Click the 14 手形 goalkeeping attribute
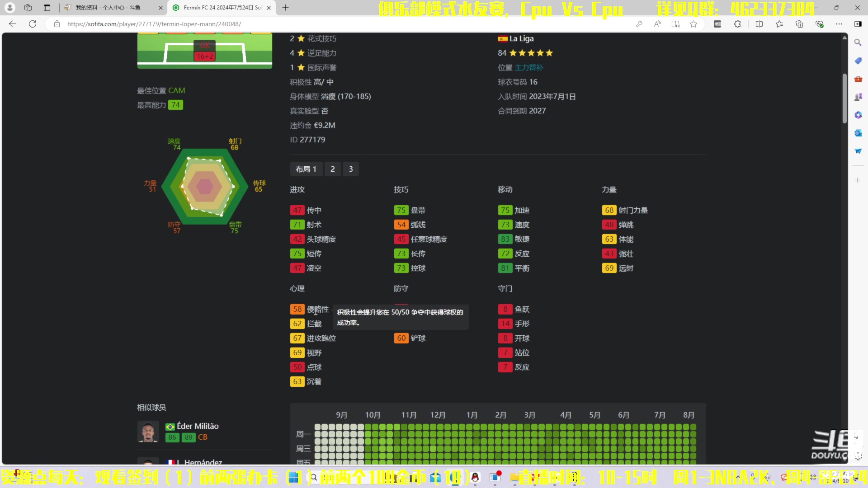Screen dimensions: 868x488 (x=514, y=324)
